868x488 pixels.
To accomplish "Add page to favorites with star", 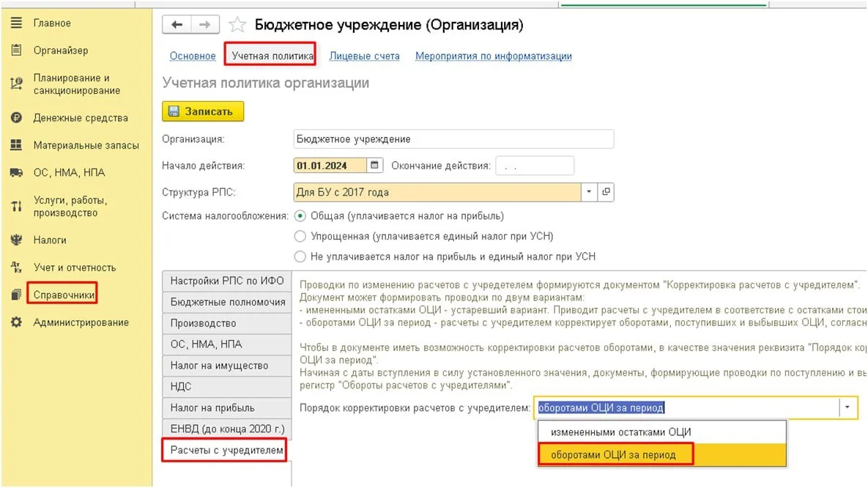I will pos(237,24).
